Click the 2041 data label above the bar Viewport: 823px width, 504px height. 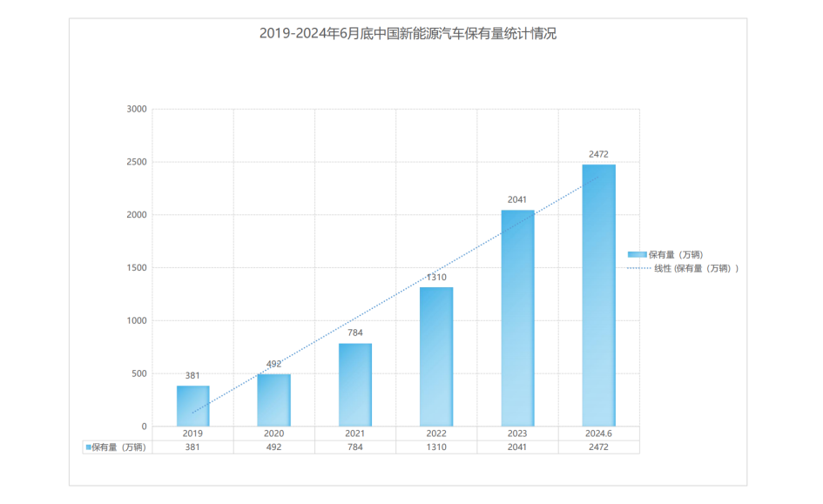coord(517,200)
